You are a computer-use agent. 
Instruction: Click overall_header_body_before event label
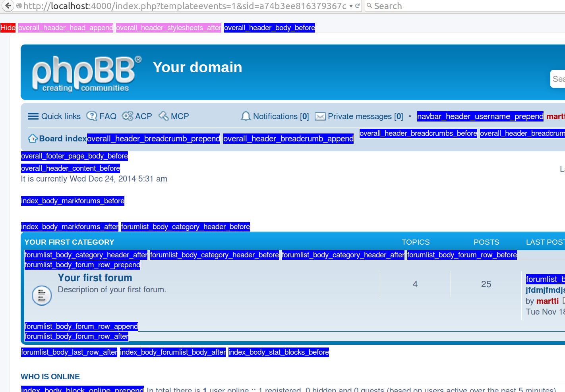coord(269,28)
